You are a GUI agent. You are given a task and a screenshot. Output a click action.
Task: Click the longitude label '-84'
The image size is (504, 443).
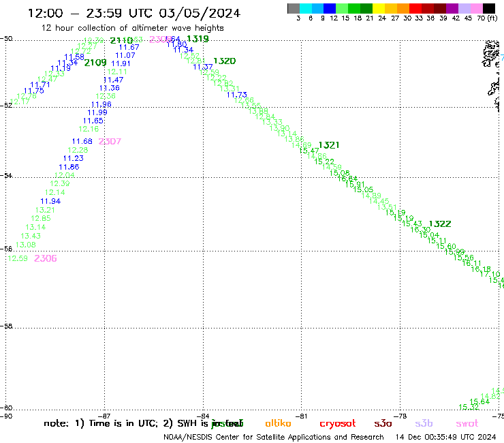204,416
